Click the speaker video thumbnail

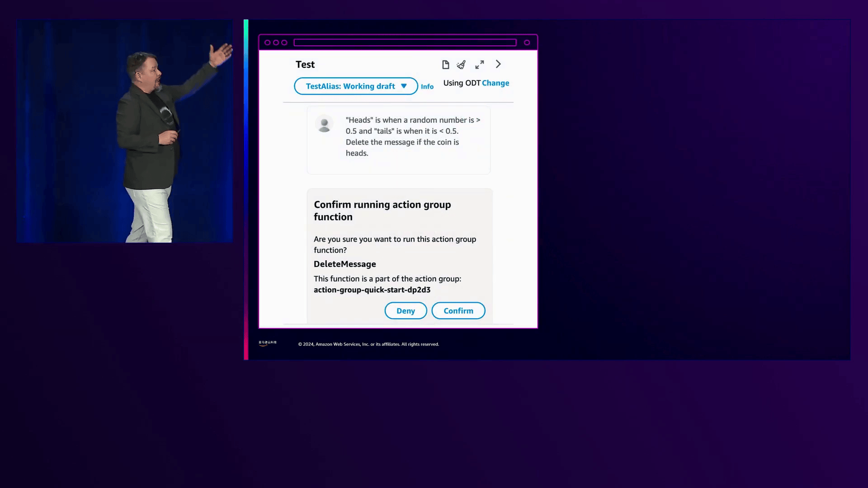click(x=125, y=131)
